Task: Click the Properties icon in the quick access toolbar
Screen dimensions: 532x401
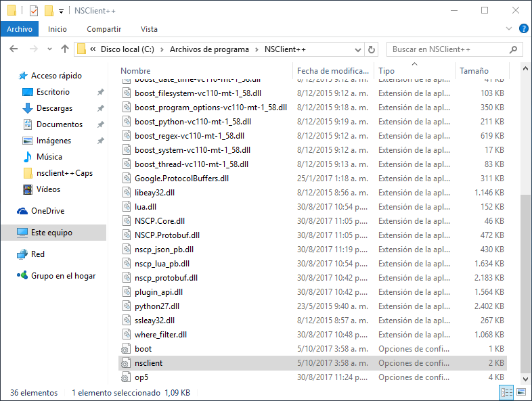Action: point(34,11)
